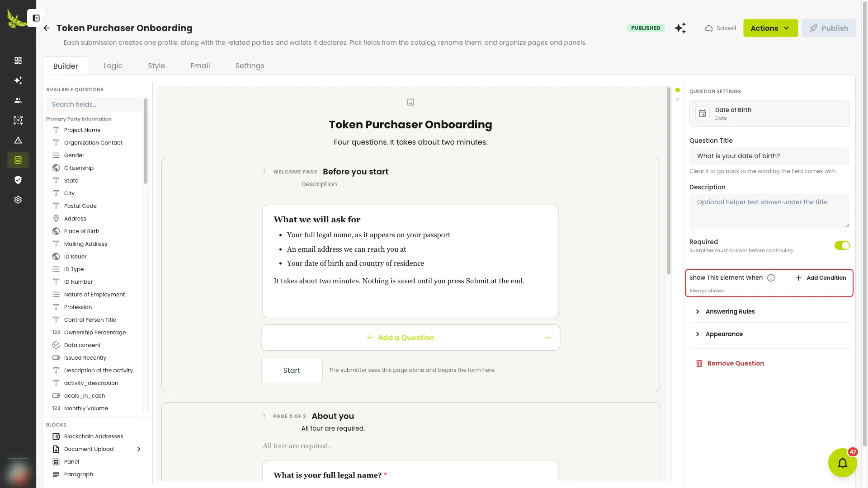
Task: Expand Appearance section
Action: pyautogui.click(x=769, y=334)
